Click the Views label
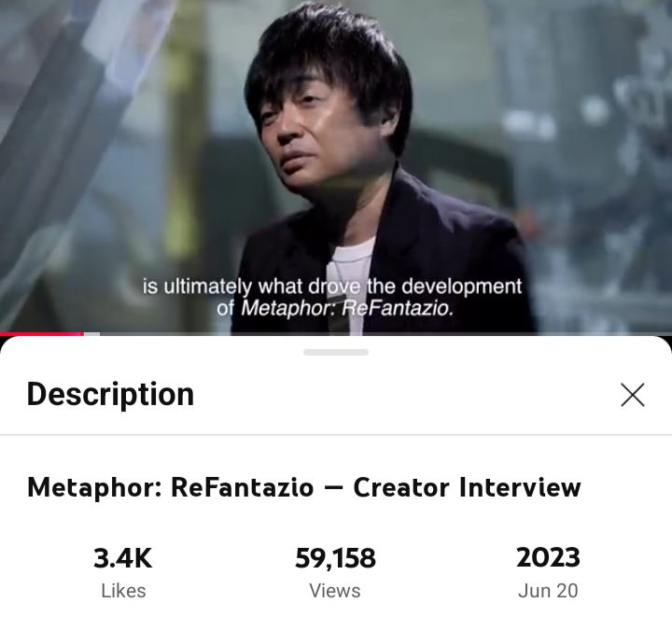This screenshot has height=617, width=672. click(335, 591)
